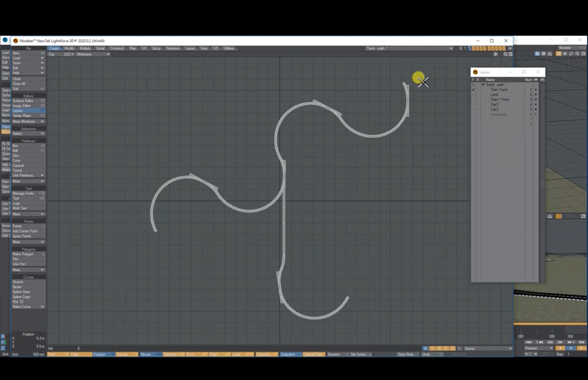588x380 pixels.
Task: Toggle the S selection set mode button
Action: point(452,349)
